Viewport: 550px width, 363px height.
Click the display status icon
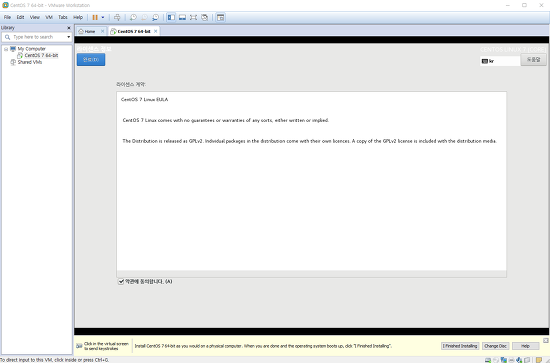[527, 360]
